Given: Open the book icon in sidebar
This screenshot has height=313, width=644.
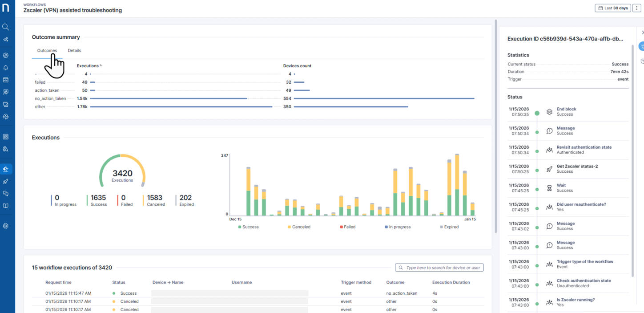Looking at the screenshot, I should (6, 206).
